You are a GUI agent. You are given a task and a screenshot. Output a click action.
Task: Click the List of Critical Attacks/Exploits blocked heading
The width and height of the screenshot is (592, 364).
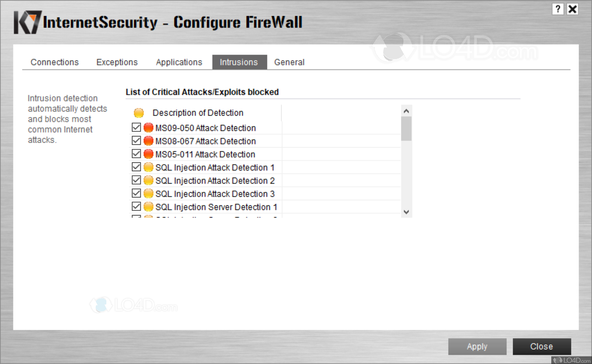202,92
